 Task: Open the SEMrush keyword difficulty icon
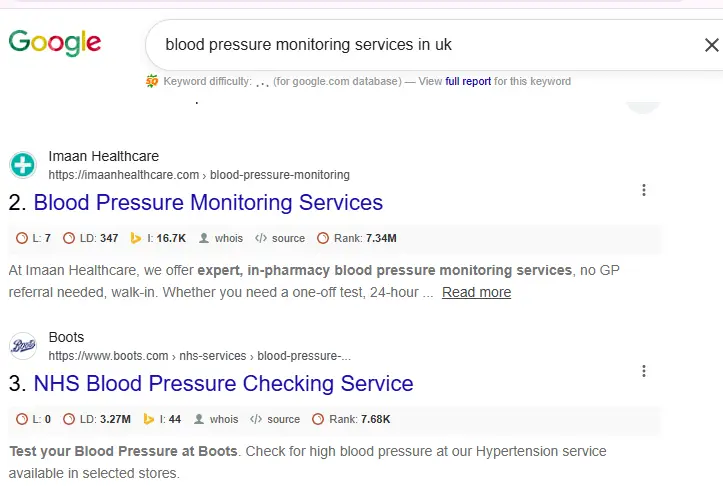click(152, 82)
